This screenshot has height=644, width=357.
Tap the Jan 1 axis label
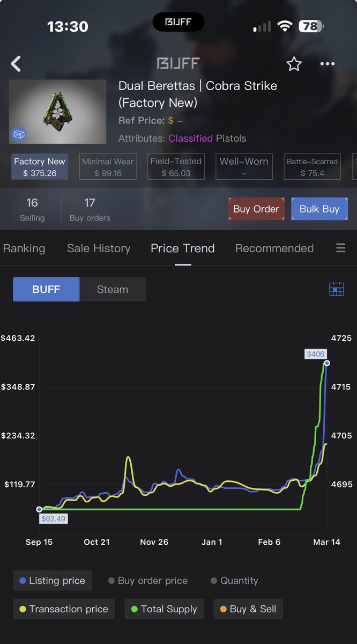(x=212, y=542)
